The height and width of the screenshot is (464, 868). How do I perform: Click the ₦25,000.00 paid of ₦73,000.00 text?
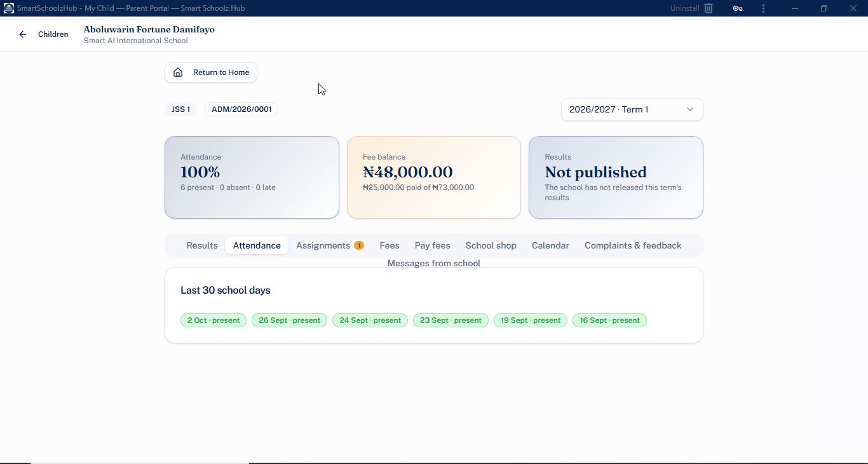pos(418,188)
